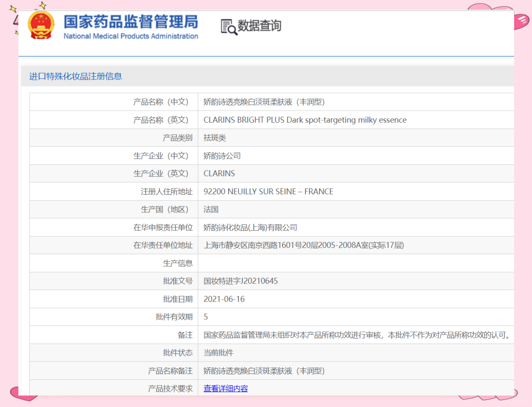The image size is (532, 407).
Task: Select the 娇韵诗公司 manufacturer name
Action: click(222, 156)
